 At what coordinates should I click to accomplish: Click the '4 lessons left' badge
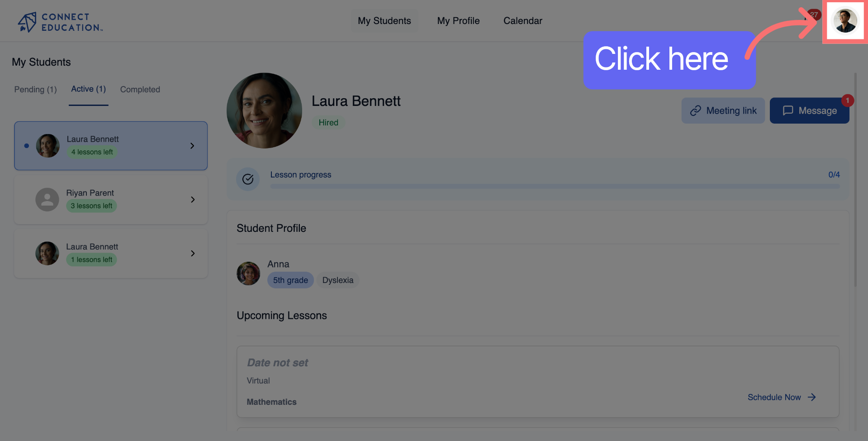(x=92, y=152)
